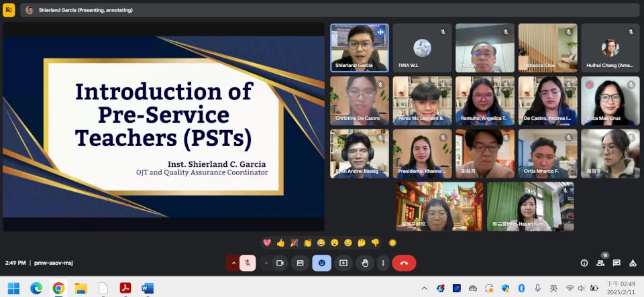
Task: Open the activities panel
Action: 633,263
